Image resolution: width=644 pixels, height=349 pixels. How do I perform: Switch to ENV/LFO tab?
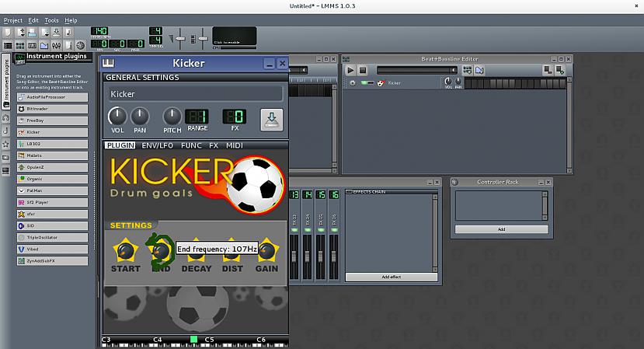pos(157,145)
